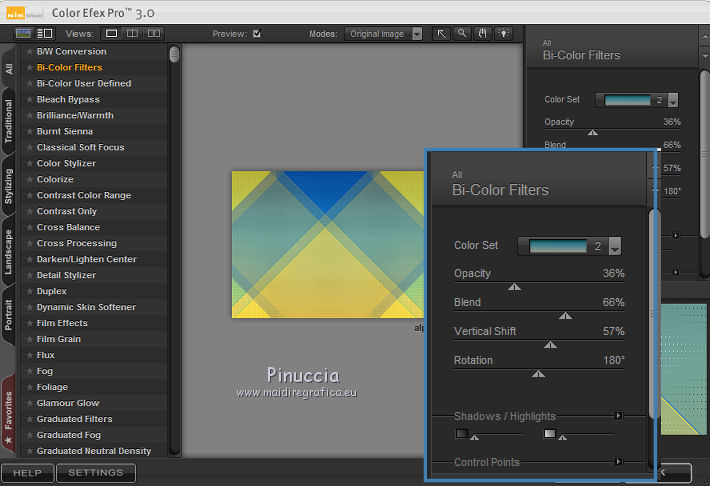Toggle favorite star next to Fog

tap(29, 371)
